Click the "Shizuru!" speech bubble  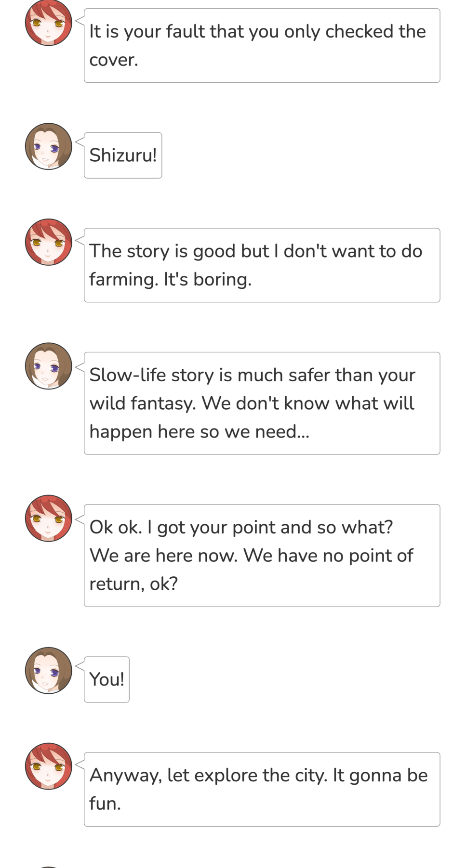[x=123, y=155]
